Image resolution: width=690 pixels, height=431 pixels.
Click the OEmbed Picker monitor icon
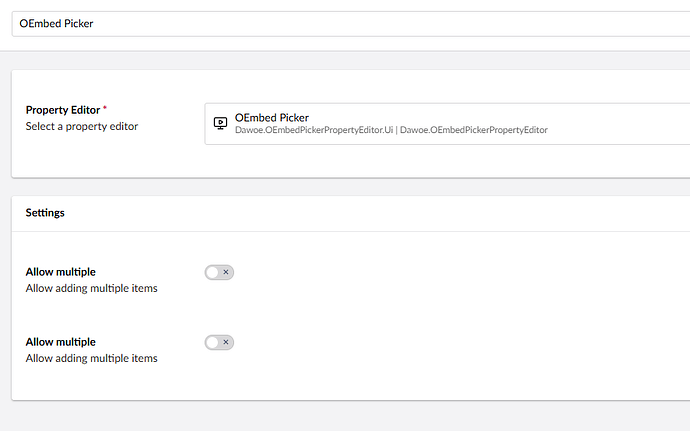(x=221, y=123)
